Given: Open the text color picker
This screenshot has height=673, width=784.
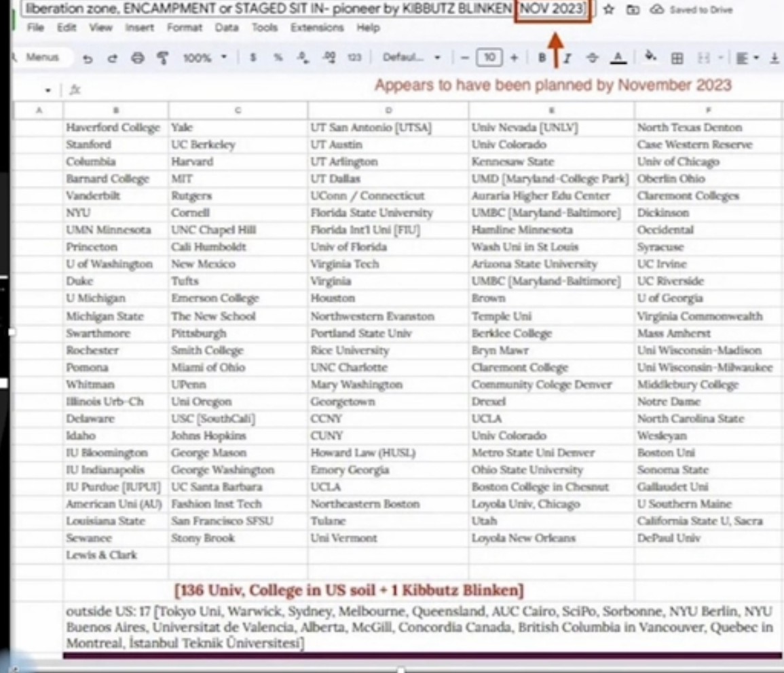Looking at the screenshot, I should (618, 58).
